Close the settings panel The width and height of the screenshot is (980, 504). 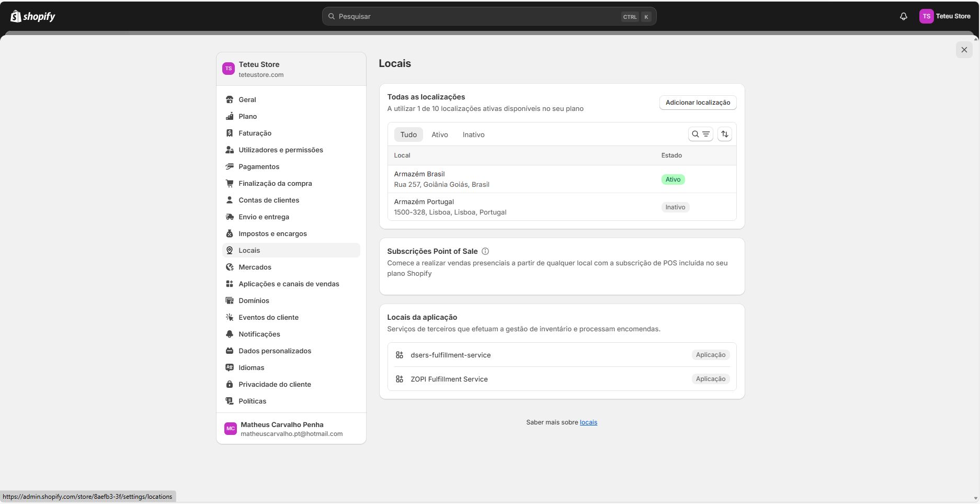(x=964, y=50)
